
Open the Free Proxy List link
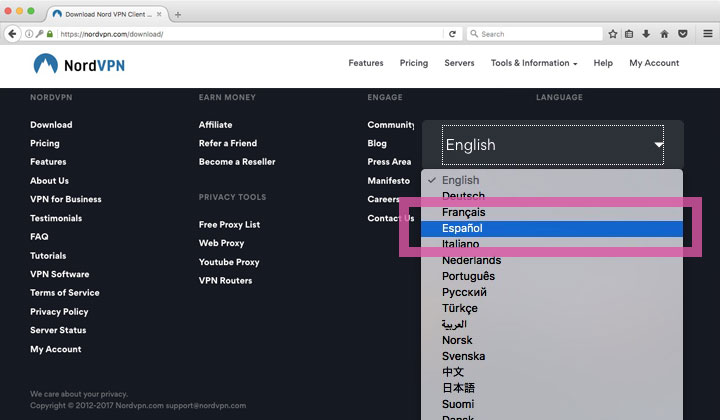(229, 224)
